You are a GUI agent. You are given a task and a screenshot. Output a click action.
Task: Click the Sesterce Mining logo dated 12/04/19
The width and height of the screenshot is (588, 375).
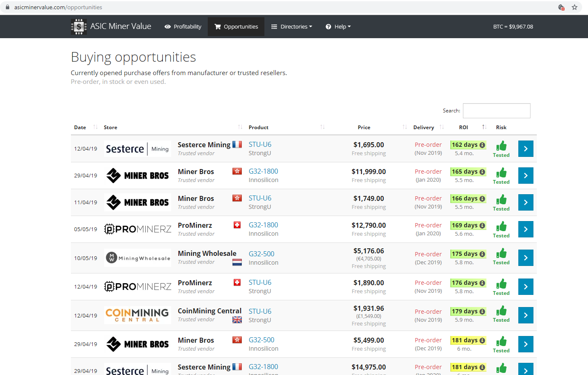click(138, 149)
